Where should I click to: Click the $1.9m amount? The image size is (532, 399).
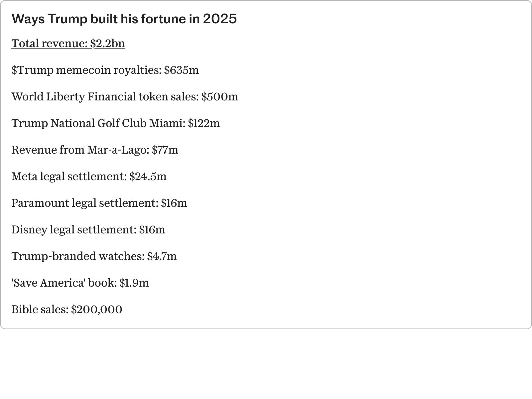tap(134, 283)
